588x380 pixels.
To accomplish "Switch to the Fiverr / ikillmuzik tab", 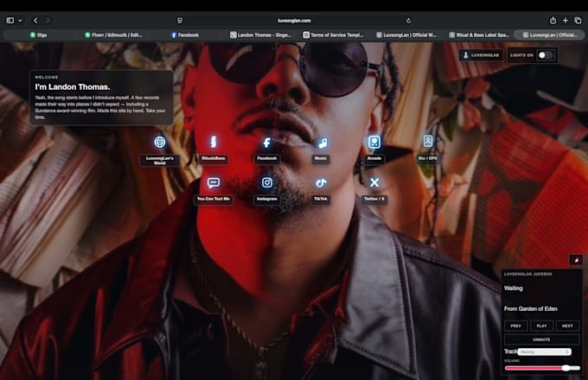I will tap(113, 35).
